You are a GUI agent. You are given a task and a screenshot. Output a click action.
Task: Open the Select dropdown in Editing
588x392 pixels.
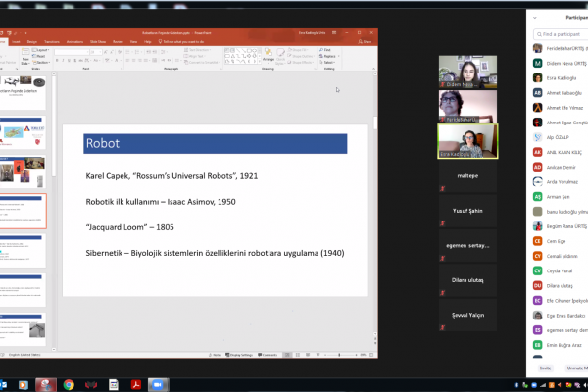pyautogui.click(x=327, y=63)
